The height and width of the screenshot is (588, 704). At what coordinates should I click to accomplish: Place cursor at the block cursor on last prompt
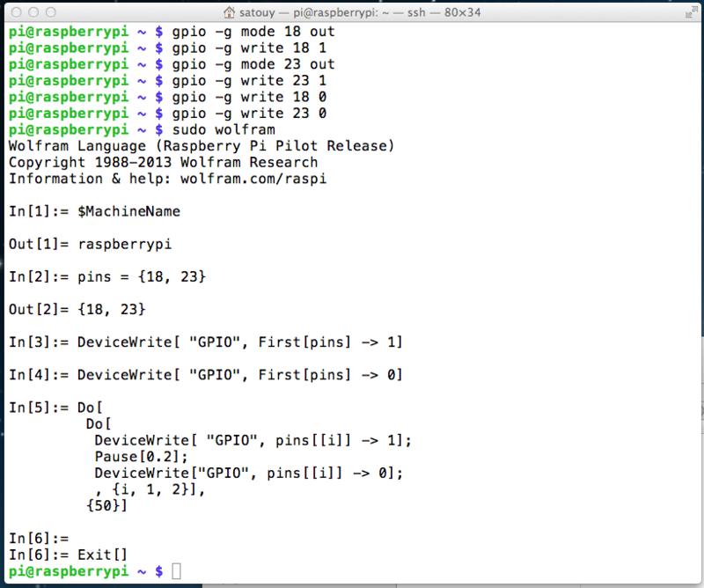(x=177, y=571)
